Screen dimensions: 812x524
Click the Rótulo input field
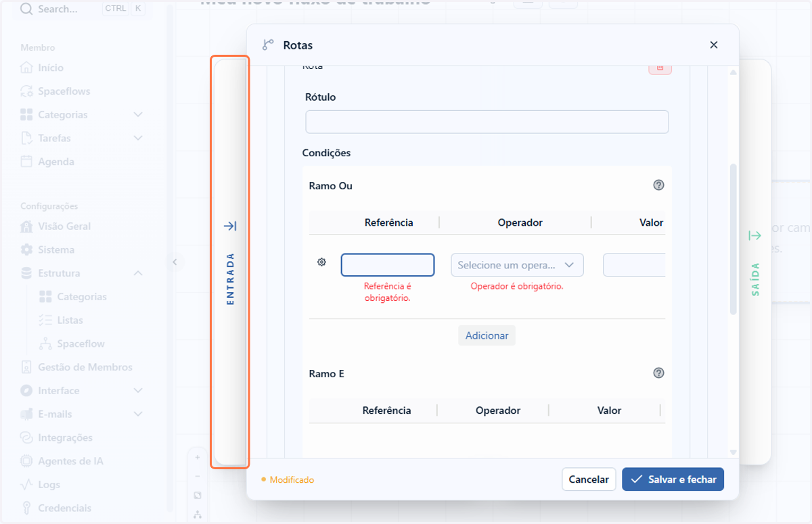point(487,122)
